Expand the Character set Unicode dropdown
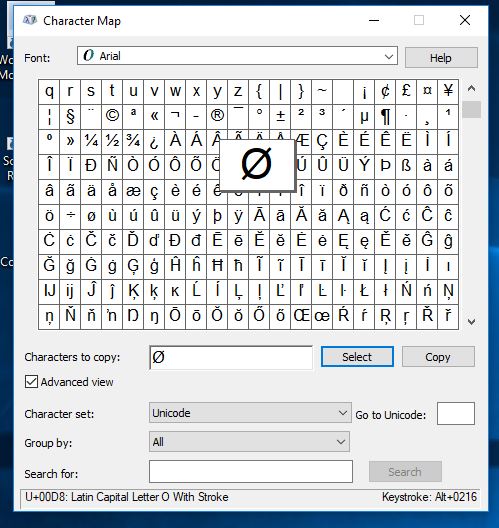The height and width of the screenshot is (528, 499). pyautogui.click(x=250, y=413)
